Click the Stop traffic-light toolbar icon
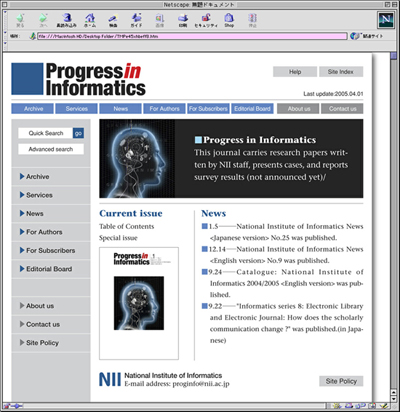 coord(253,20)
